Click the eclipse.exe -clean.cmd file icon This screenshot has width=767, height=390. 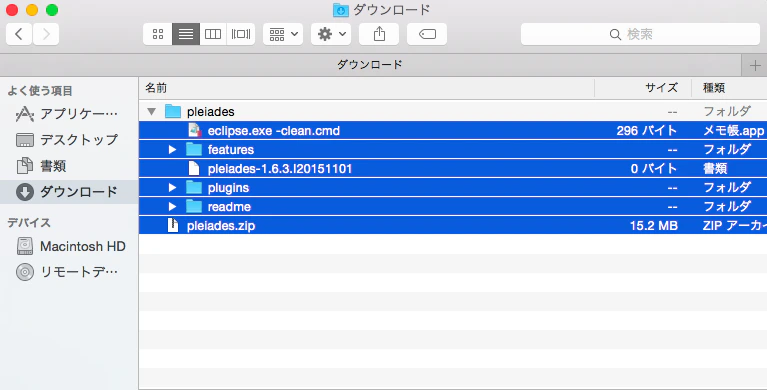tap(195, 131)
